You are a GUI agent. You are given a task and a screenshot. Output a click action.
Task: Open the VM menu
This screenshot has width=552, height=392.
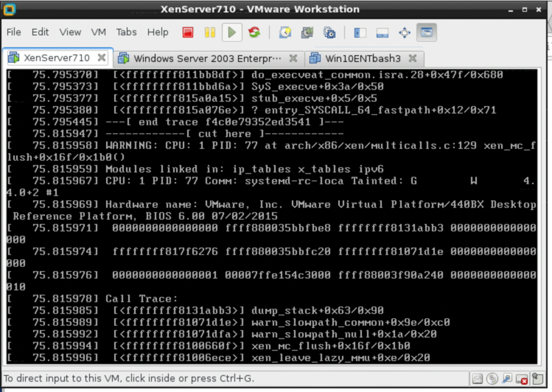[99, 32]
